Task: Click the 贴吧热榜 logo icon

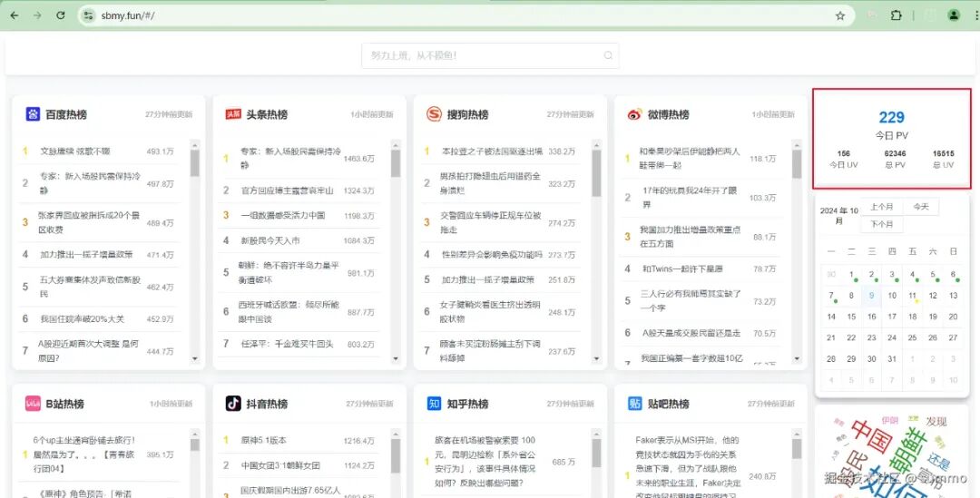Action: click(x=634, y=403)
